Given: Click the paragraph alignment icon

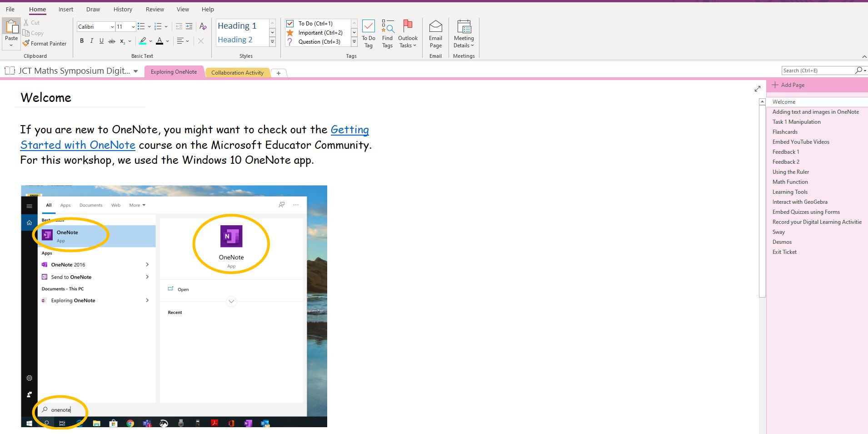Looking at the screenshot, I should 180,41.
